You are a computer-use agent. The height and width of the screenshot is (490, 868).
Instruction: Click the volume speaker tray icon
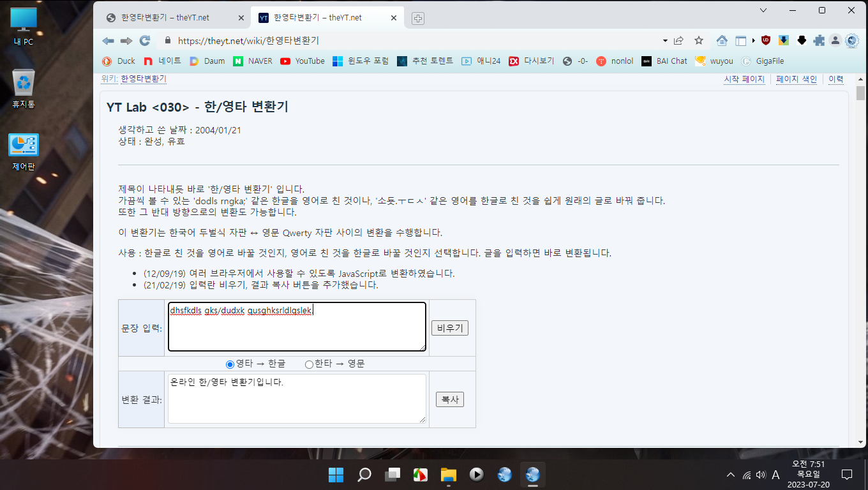(x=761, y=475)
